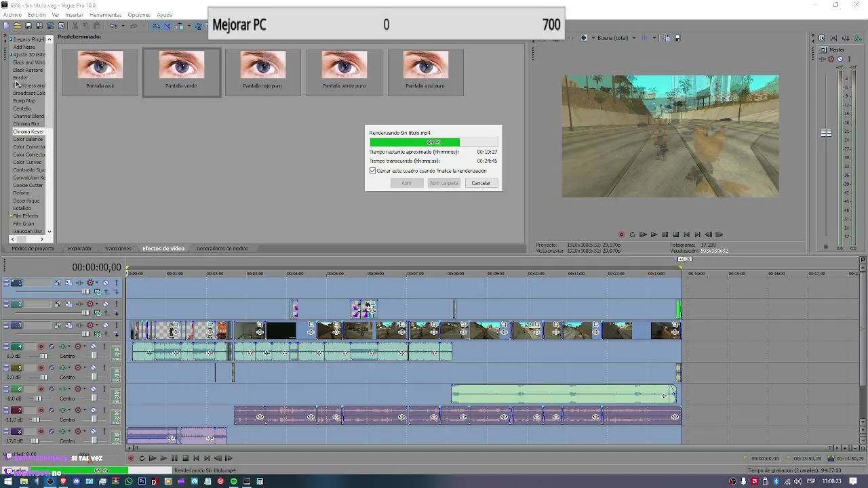Click the New project toolbar icon

pyautogui.click(x=5, y=26)
